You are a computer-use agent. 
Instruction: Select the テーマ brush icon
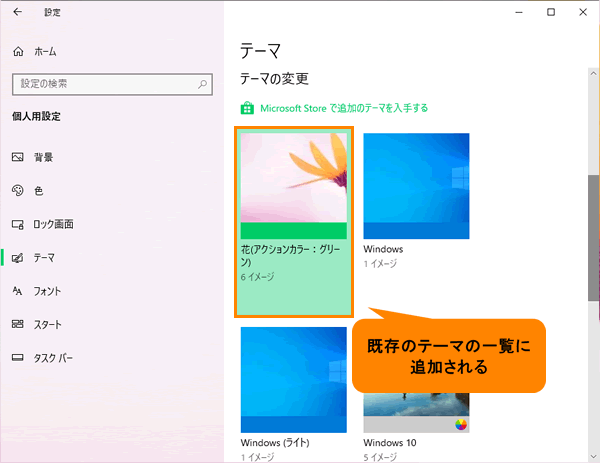coord(18,258)
